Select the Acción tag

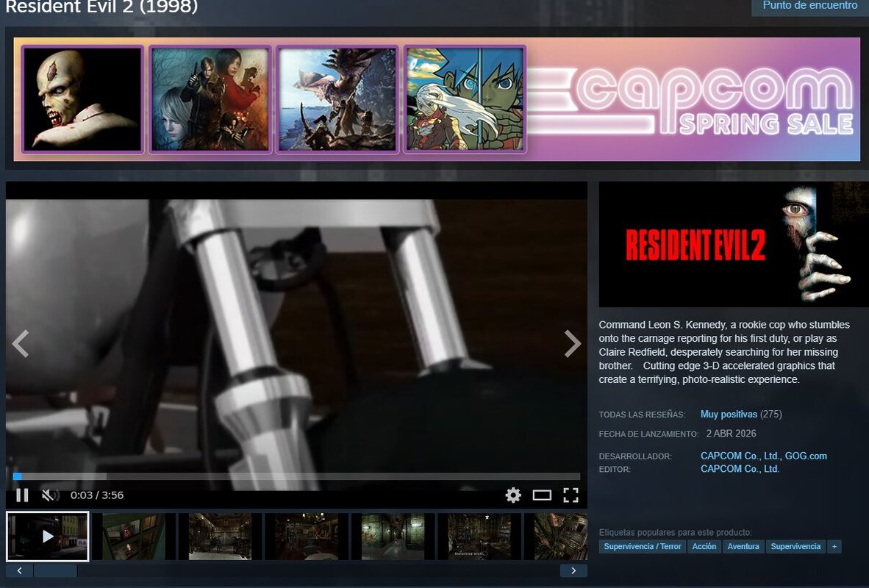(x=704, y=546)
